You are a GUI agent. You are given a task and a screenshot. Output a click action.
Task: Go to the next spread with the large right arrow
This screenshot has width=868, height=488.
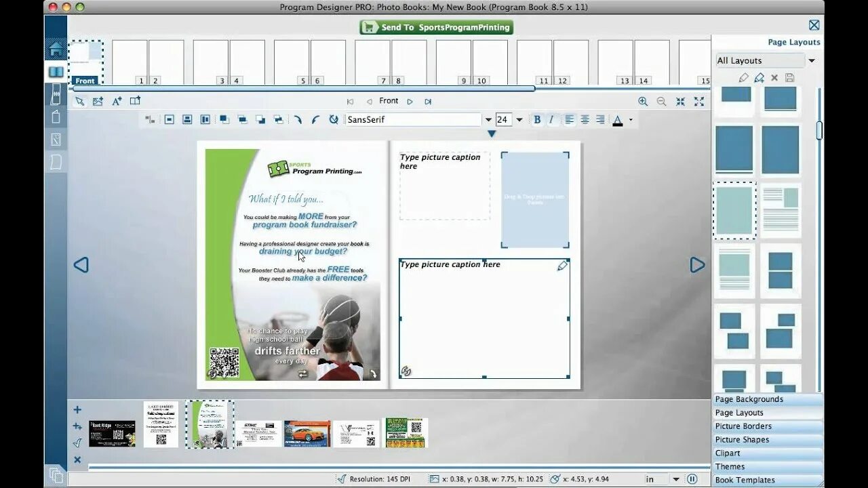coord(697,264)
